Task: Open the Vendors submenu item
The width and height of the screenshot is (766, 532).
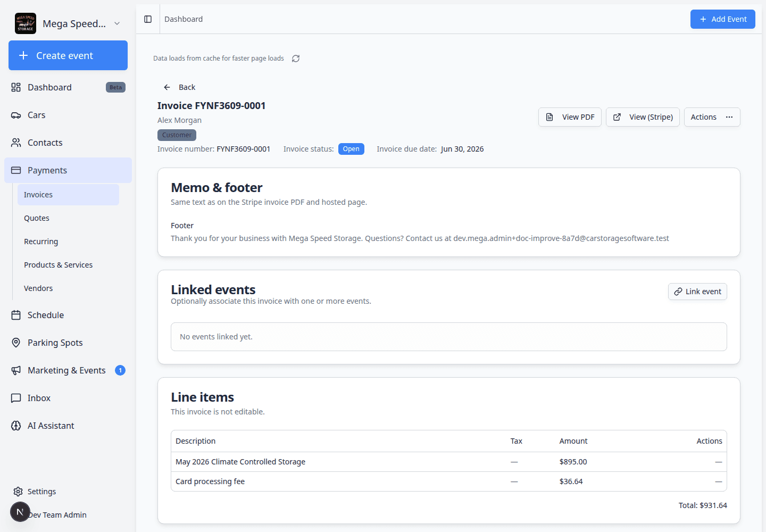Action: click(x=68, y=288)
